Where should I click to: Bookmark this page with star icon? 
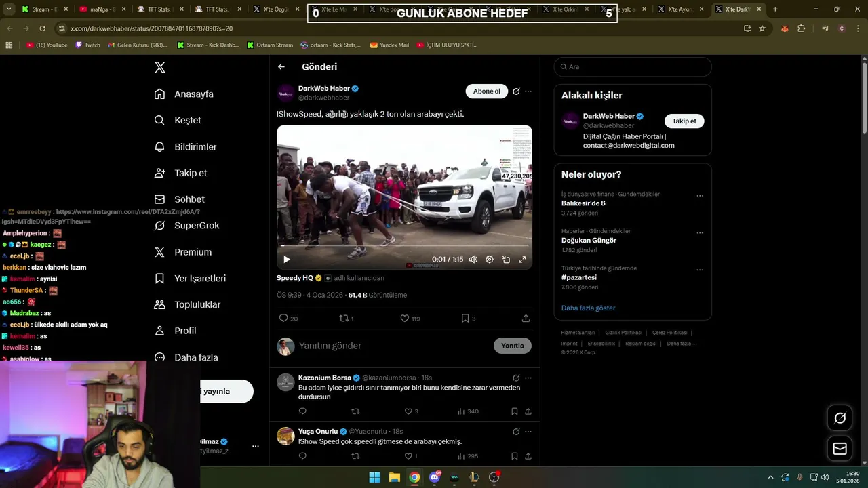tap(762, 28)
